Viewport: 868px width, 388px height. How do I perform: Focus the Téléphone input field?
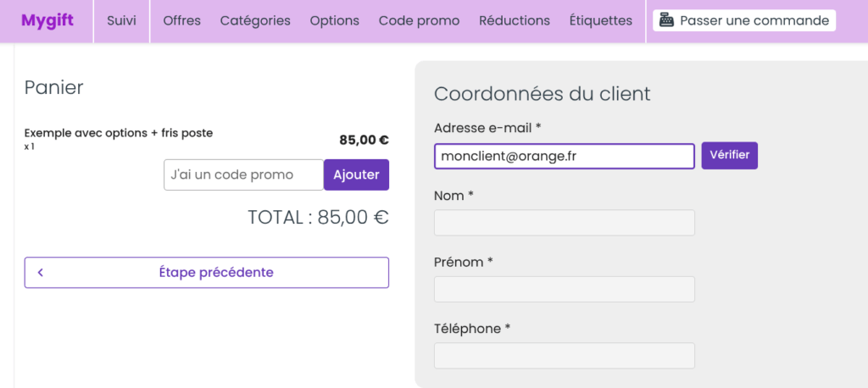point(564,355)
